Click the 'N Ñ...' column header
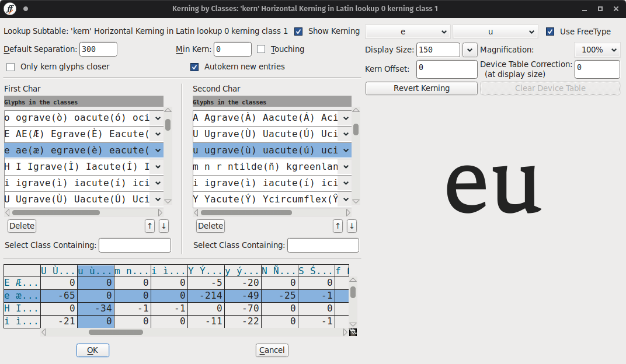Screen dimensions: 626x364 pos(280,271)
